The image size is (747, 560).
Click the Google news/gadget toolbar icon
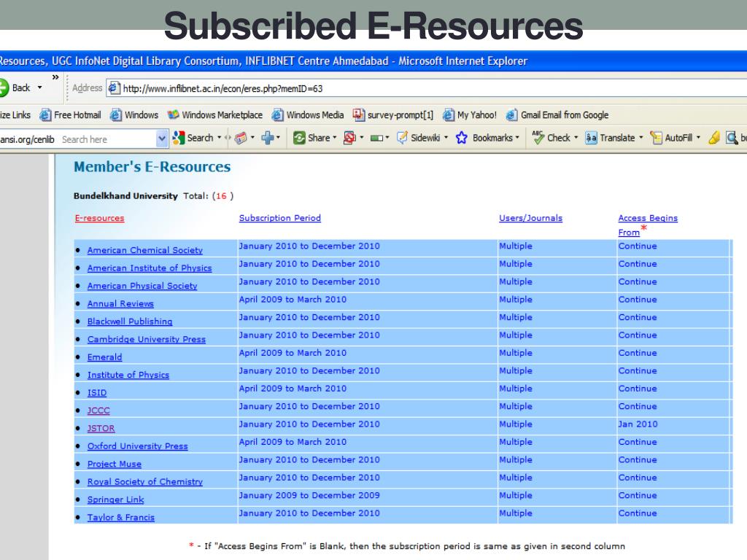click(241, 138)
